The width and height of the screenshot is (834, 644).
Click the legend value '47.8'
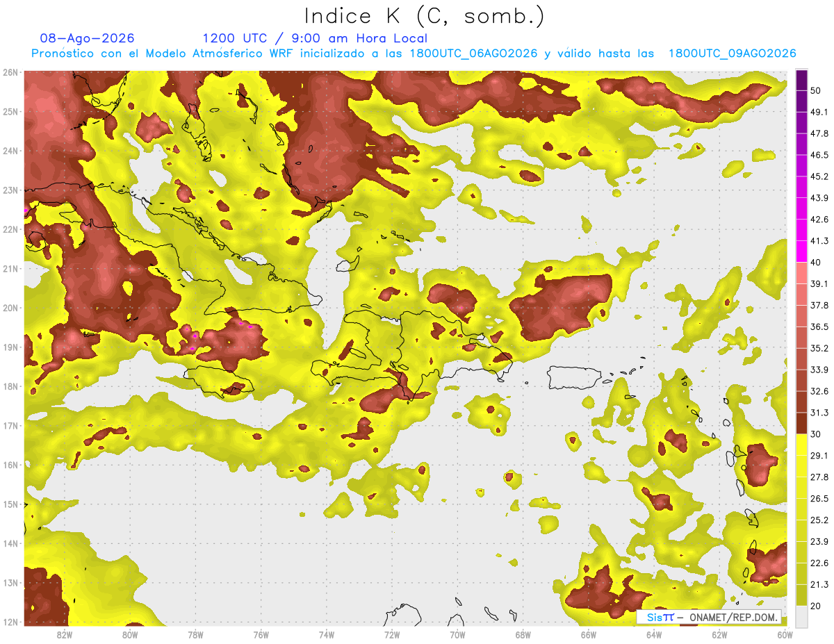tap(819, 133)
